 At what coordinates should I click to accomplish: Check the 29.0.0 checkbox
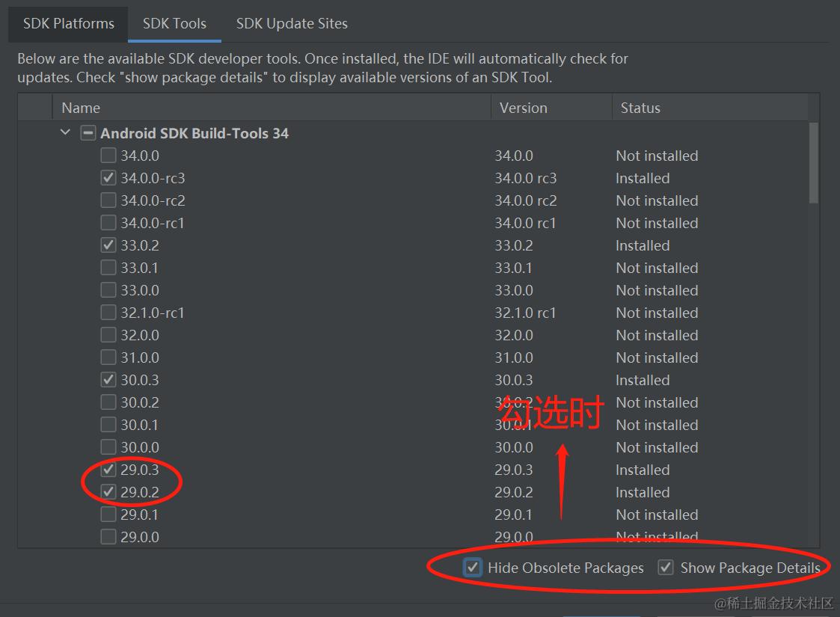pyautogui.click(x=108, y=537)
